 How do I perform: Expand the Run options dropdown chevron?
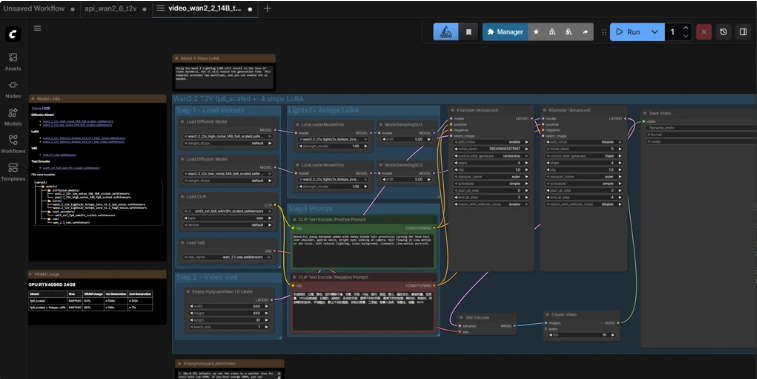[655, 32]
